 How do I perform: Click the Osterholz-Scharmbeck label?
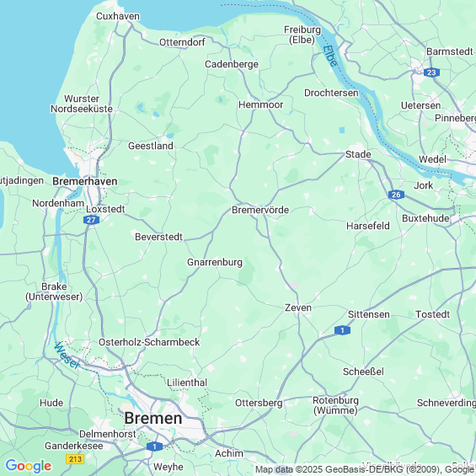tap(149, 342)
